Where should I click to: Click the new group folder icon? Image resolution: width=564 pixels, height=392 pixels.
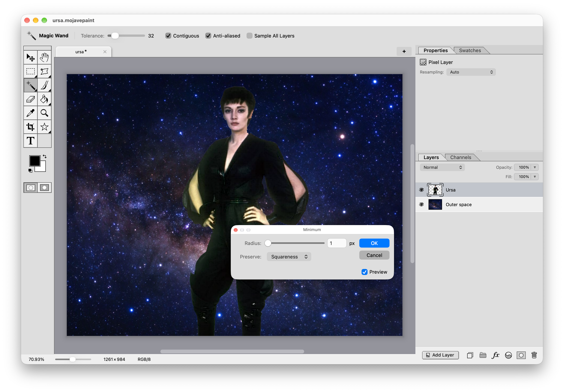click(483, 355)
